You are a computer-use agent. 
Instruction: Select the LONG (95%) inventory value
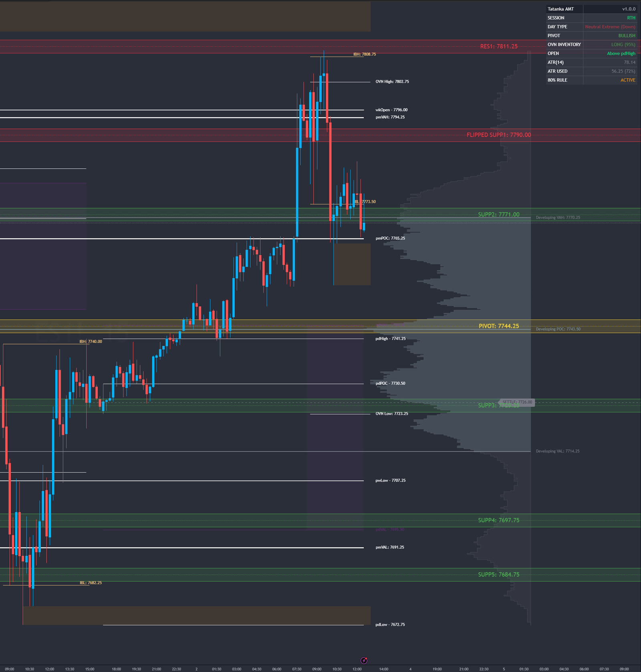click(x=623, y=44)
